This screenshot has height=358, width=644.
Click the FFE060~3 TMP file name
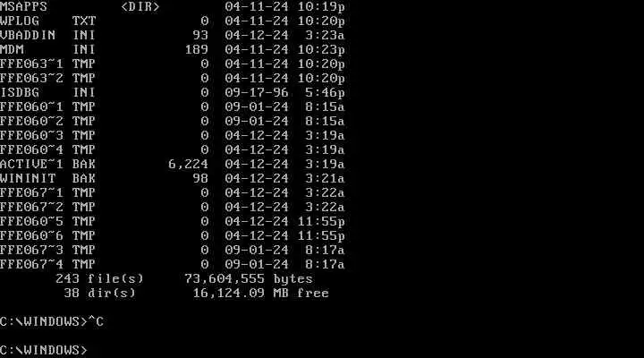(x=47, y=136)
